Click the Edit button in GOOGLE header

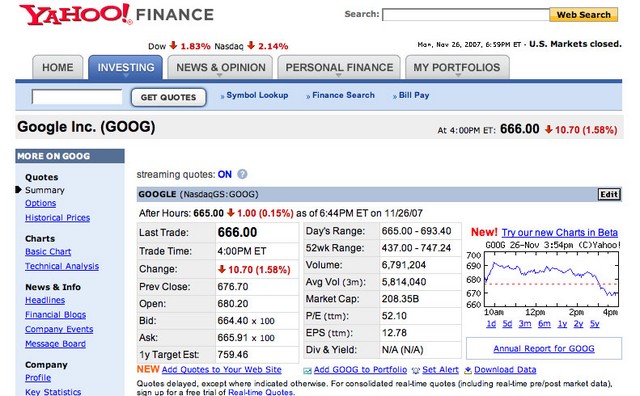pos(609,194)
